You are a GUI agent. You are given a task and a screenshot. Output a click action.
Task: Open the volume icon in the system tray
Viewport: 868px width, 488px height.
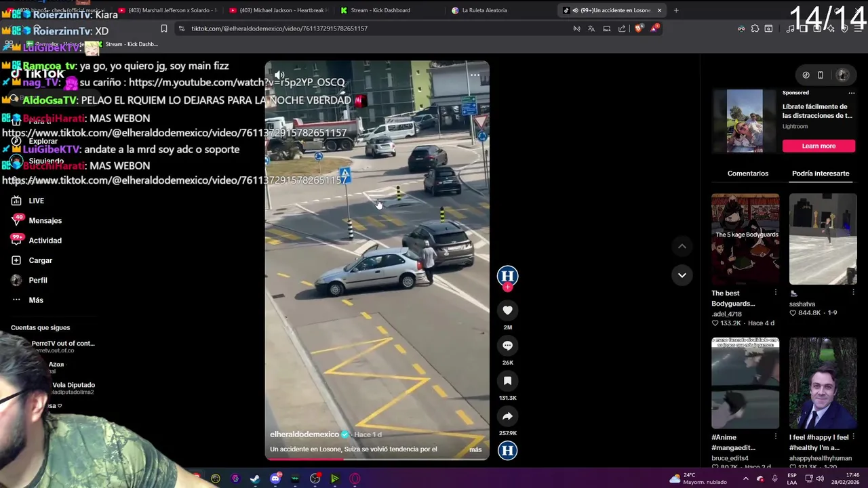click(820, 479)
